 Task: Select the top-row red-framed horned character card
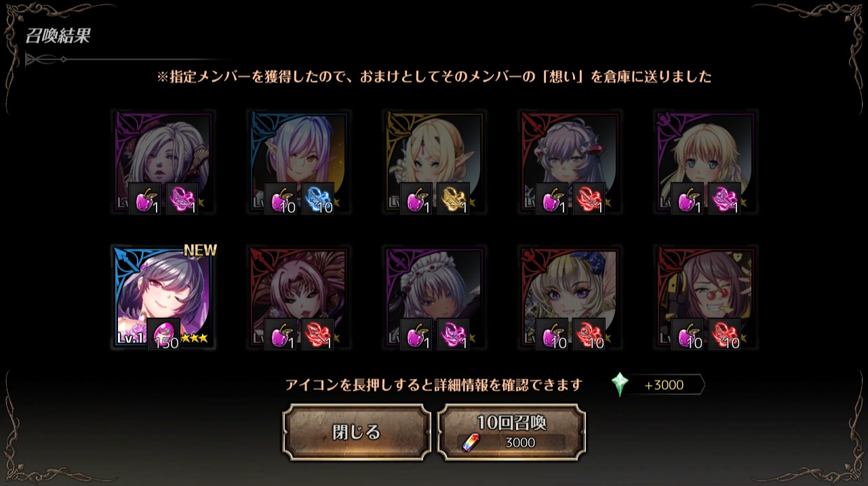pyautogui.click(x=570, y=163)
